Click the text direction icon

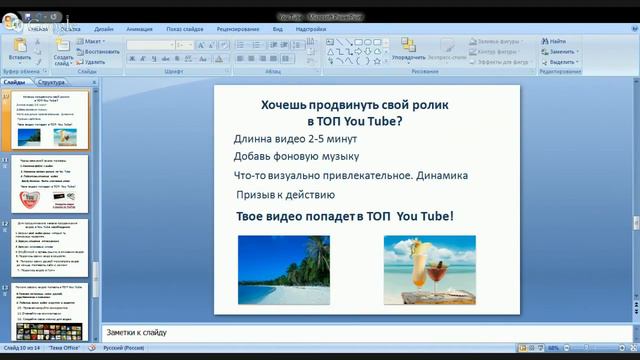311,42
